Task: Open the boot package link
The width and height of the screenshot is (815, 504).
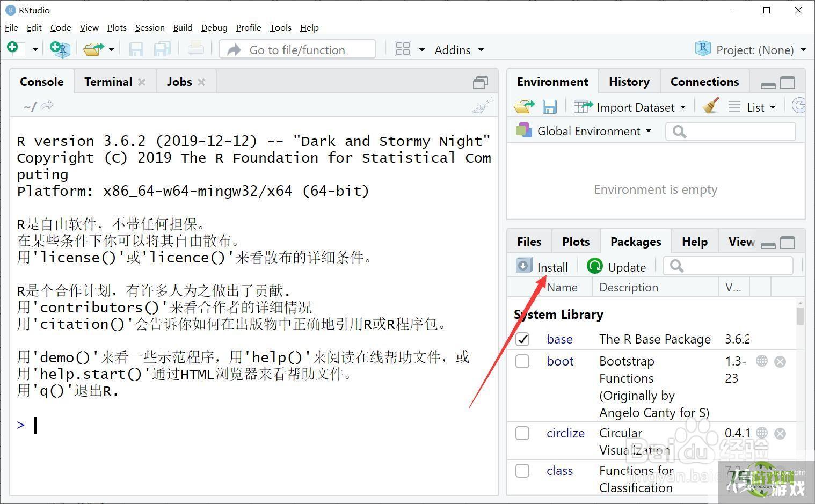Action: pyautogui.click(x=560, y=361)
